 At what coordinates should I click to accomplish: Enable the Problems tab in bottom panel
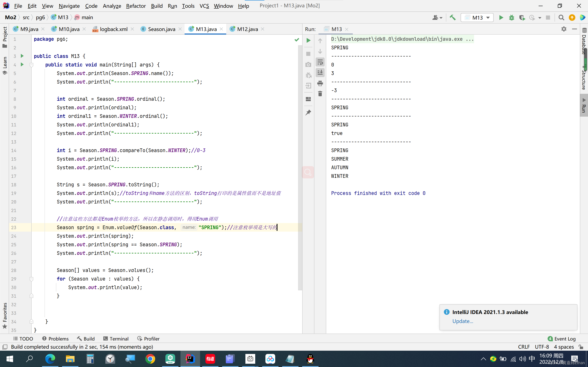pyautogui.click(x=56, y=338)
